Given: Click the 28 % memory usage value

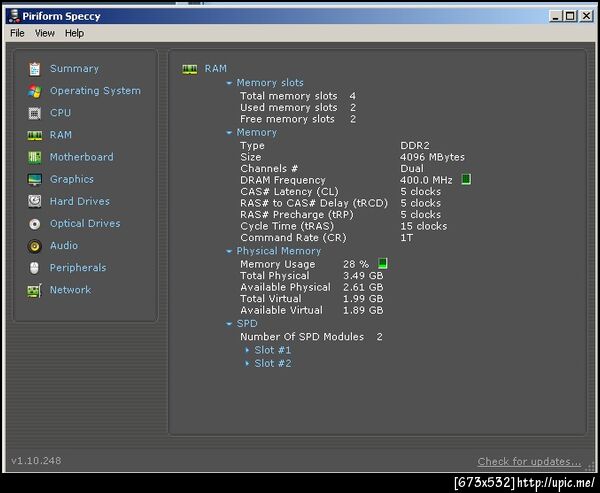Looking at the screenshot, I should 356,264.
